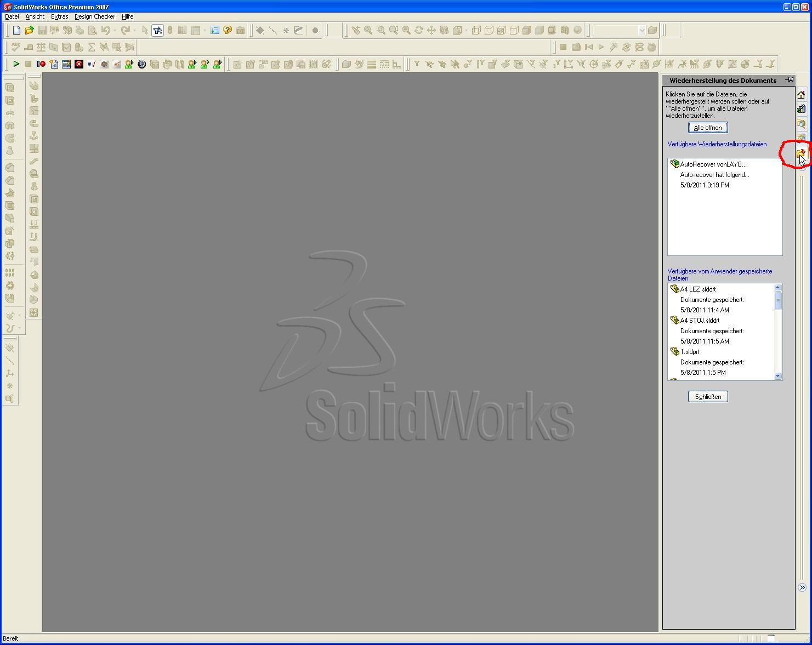
Task: Click the Print icon
Action: [80, 30]
